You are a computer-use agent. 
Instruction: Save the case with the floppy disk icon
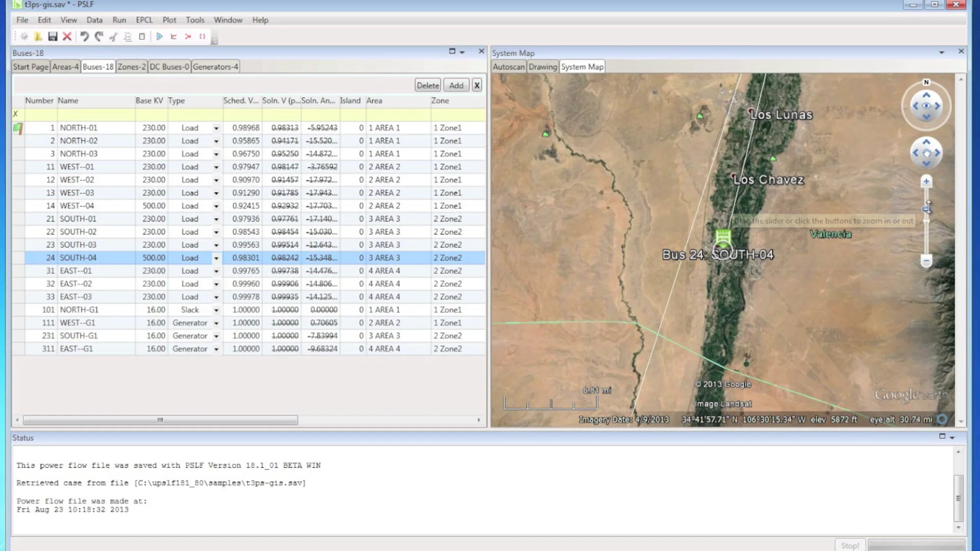[x=53, y=36]
